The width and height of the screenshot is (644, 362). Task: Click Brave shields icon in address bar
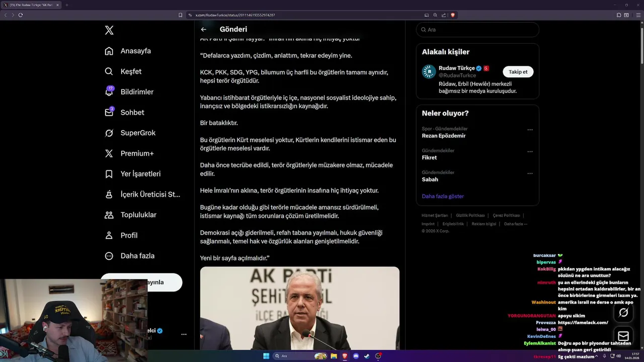click(453, 15)
